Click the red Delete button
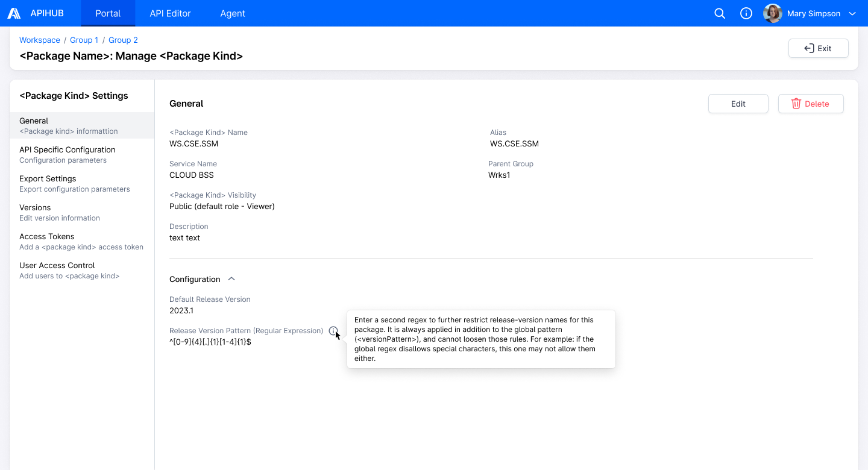The width and height of the screenshot is (868, 470). [811, 104]
